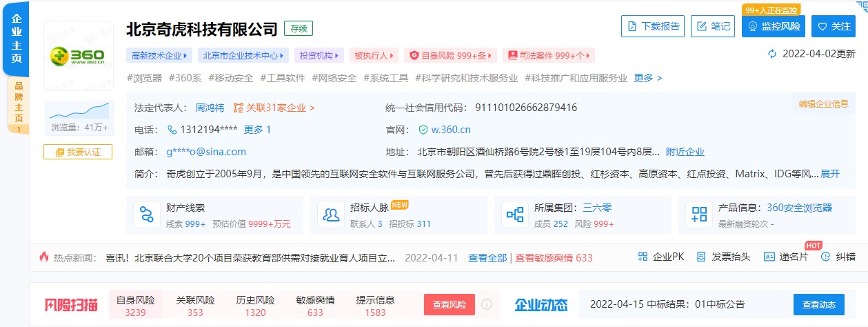The width and height of the screenshot is (868, 327).
Task: Click the 360 company logo thumbnail
Action: coord(78,56)
